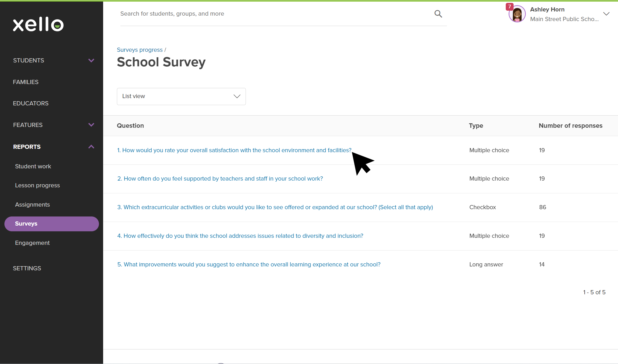
Task: Navigate back via Surveys progress breadcrumb
Action: click(x=140, y=50)
